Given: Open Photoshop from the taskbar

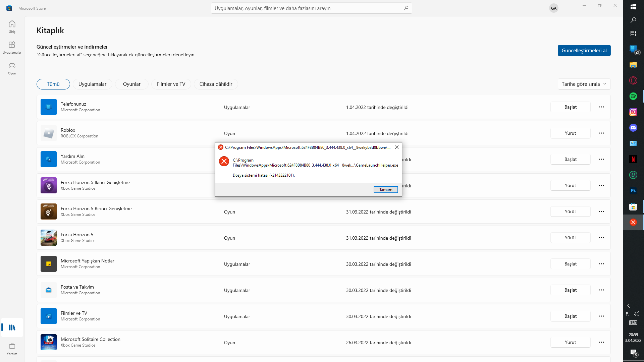Looking at the screenshot, I should (x=633, y=191).
